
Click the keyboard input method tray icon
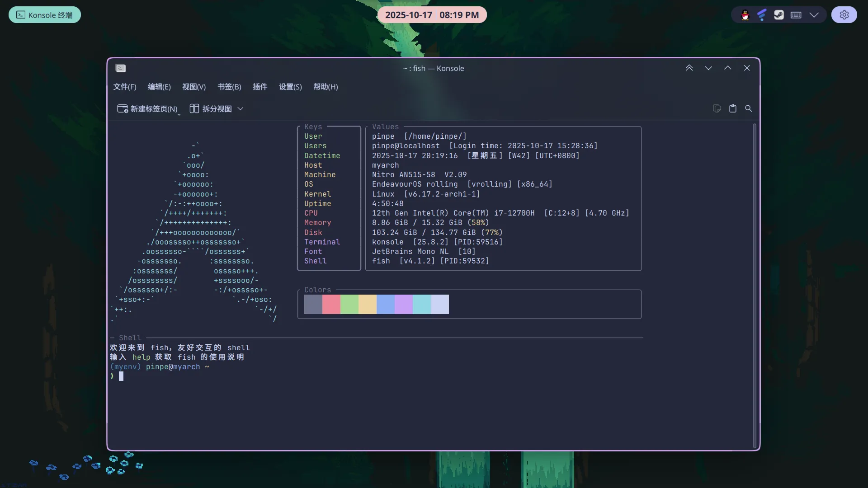coord(796,15)
